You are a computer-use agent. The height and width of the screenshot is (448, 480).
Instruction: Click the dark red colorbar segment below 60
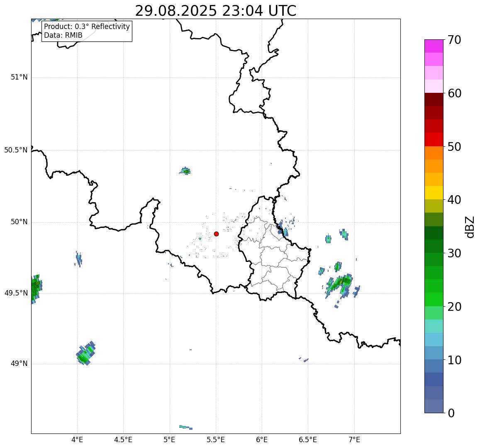coord(434,100)
